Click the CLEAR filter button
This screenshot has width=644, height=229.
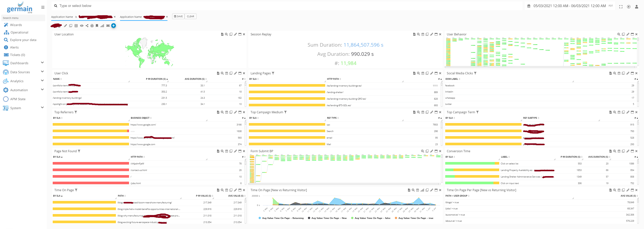coord(190,16)
